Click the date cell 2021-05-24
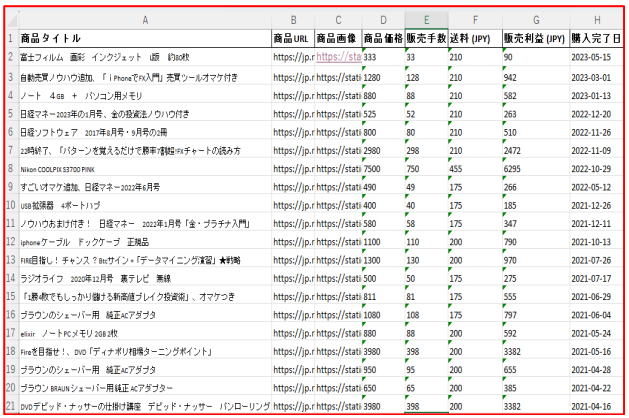The height and width of the screenshot is (418, 629). pyautogui.click(x=597, y=333)
